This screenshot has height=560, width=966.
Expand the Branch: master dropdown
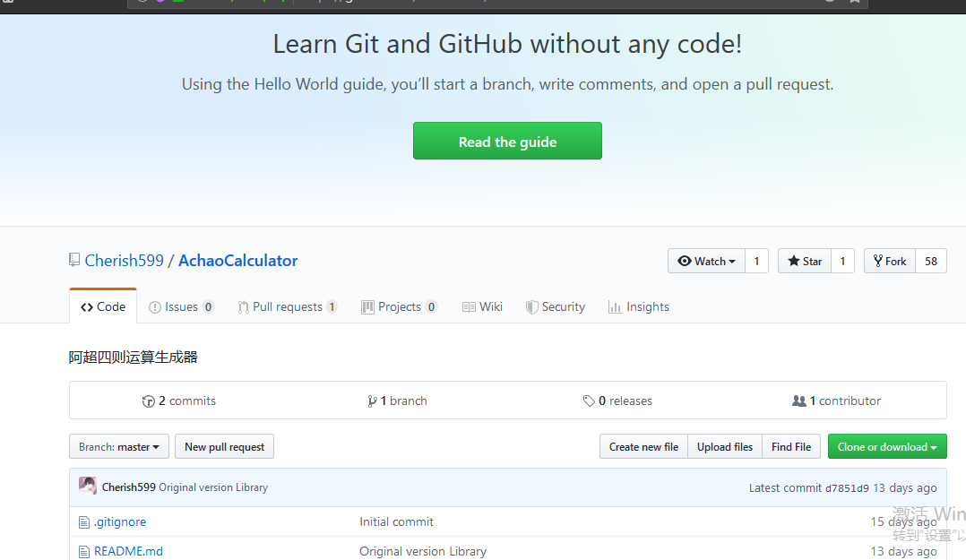(119, 446)
